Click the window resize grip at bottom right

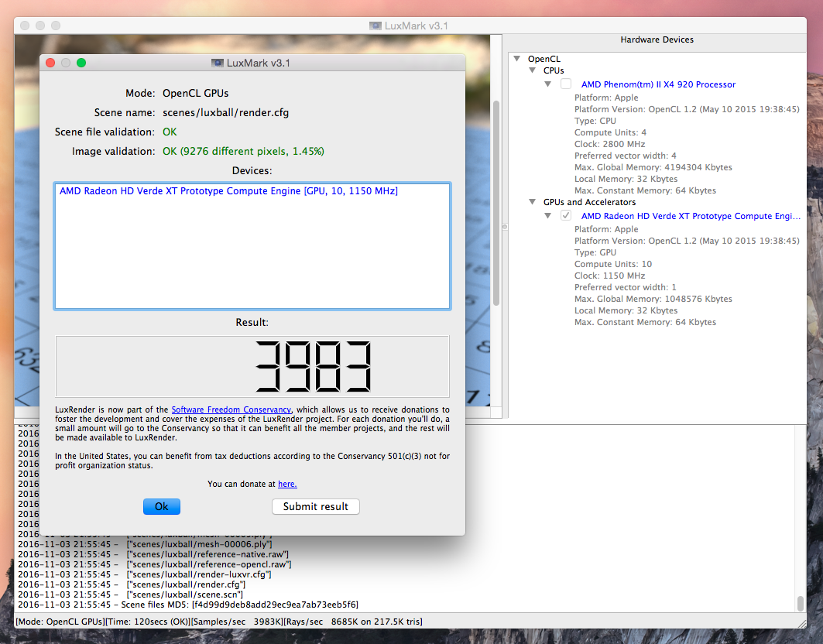click(801, 623)
